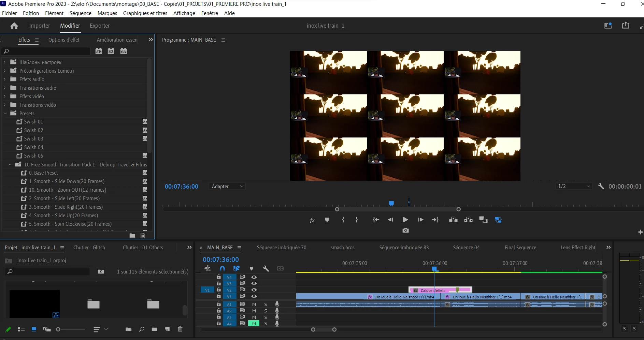Expand the Effets audio folder
Screen dimensions: 644x340
click(5, 79)
